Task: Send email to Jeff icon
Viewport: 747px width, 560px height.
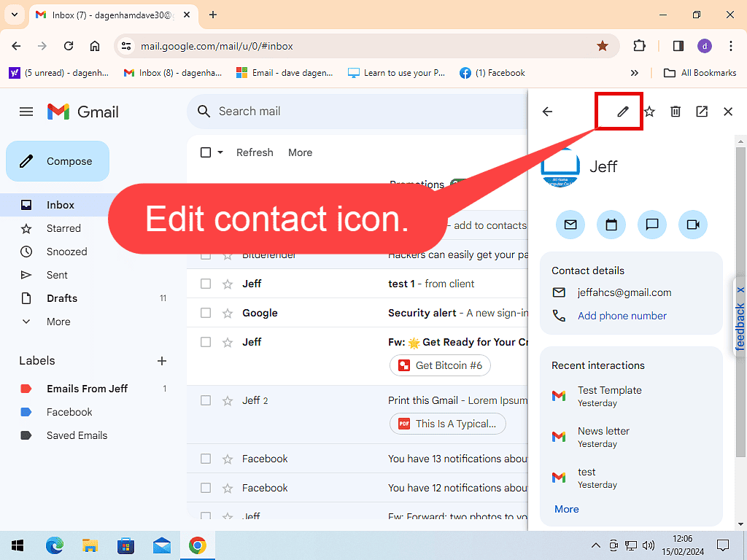Action: (x=570, y=225)
